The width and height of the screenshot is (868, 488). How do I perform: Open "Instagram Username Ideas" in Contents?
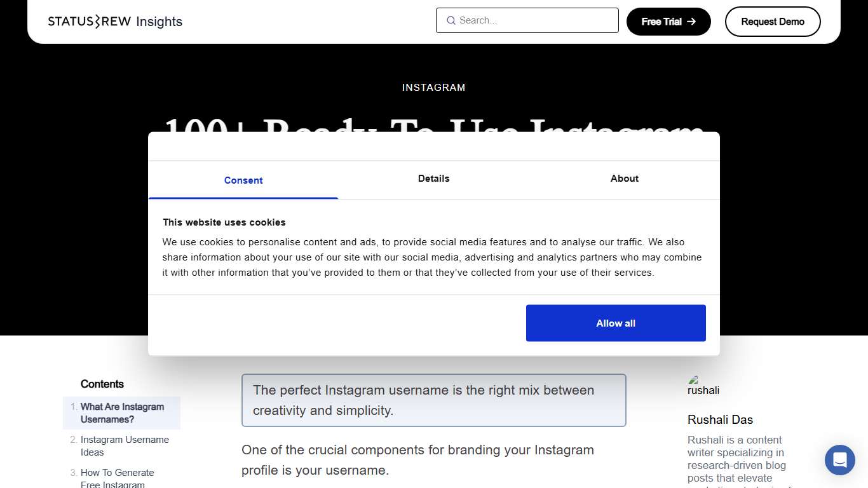coord(125,445)
